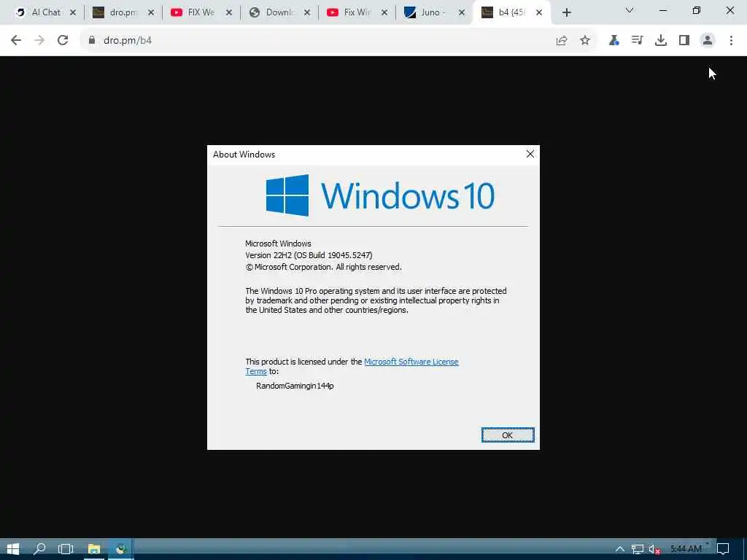Open the Action Center notification icon
This screenshot has height=560, width=747.
723,549
